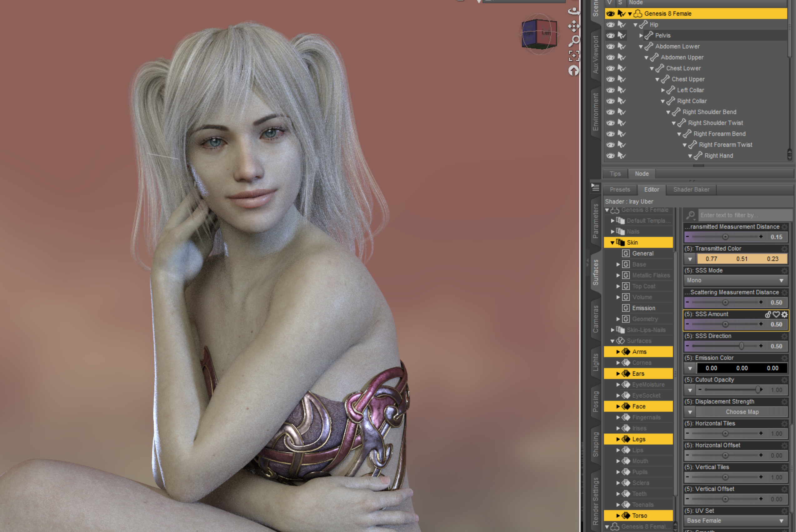Collapse the Left Collar tree node

(x=663, y=90)
